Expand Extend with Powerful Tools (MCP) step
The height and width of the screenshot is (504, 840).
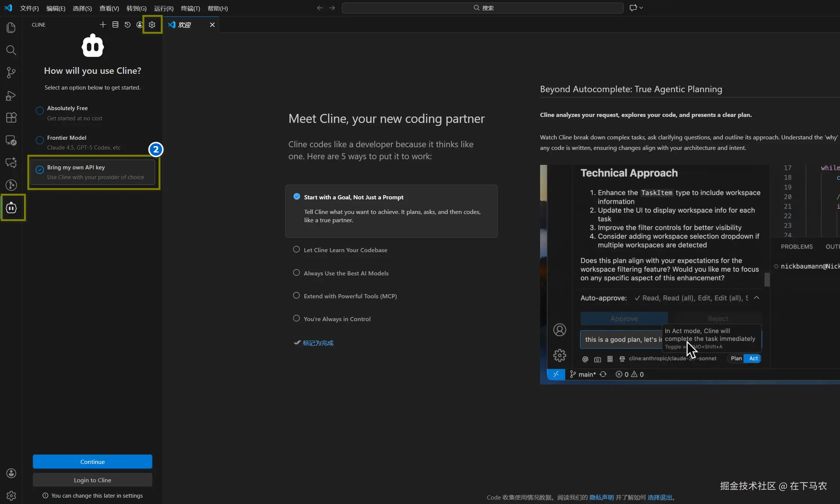pyautogui.click(x=350, y=296)
